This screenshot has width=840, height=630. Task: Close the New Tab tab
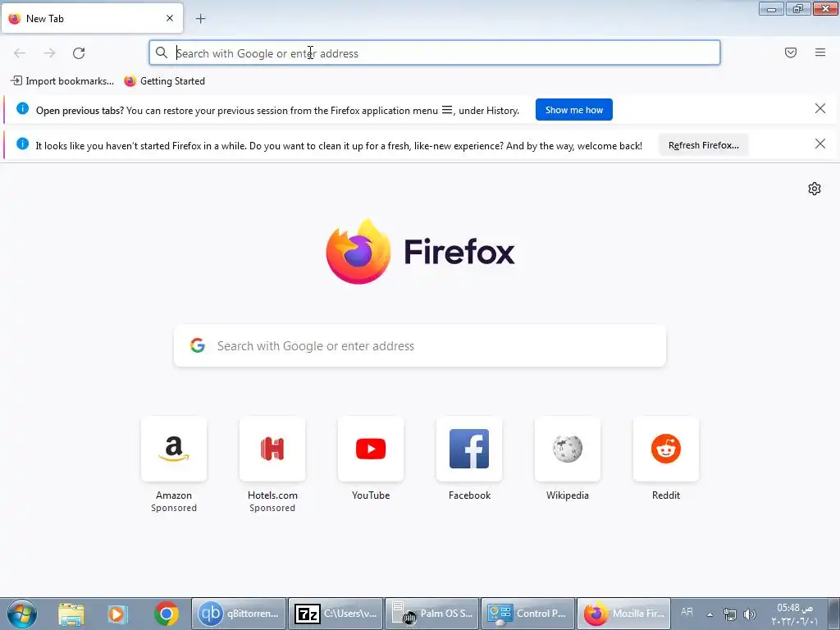coord(170,18)
